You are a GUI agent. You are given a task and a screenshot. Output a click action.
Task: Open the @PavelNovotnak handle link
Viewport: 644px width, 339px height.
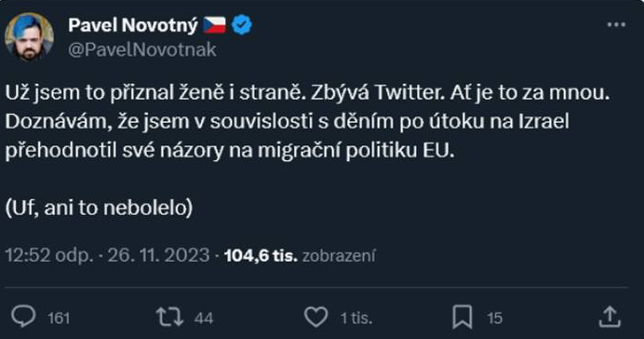142,49
